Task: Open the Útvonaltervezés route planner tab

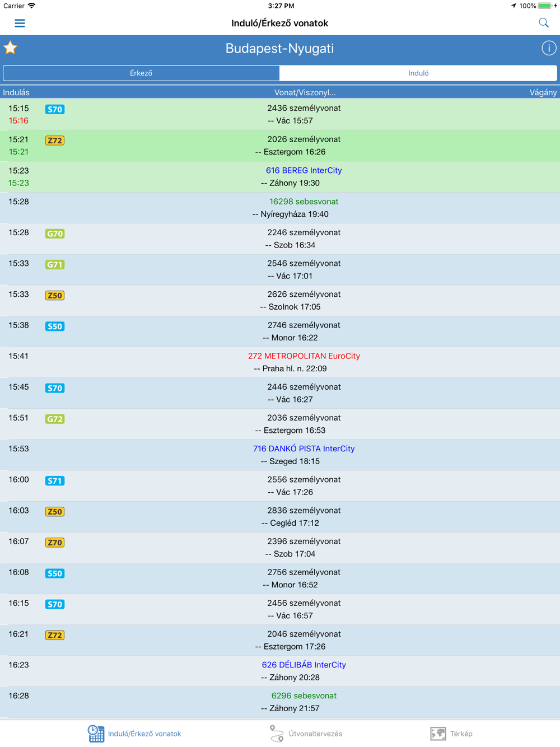Action: [x=306, y=733]
